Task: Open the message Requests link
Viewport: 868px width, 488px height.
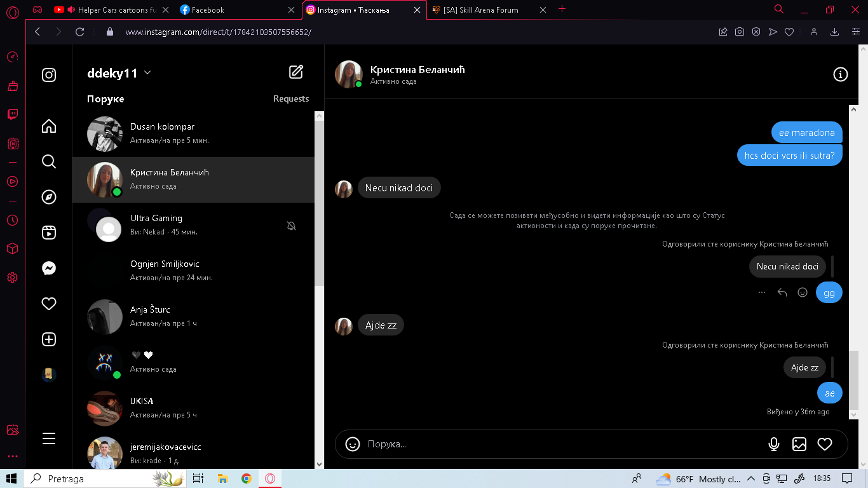Action: pyautogui.click(x=291, y=98)
